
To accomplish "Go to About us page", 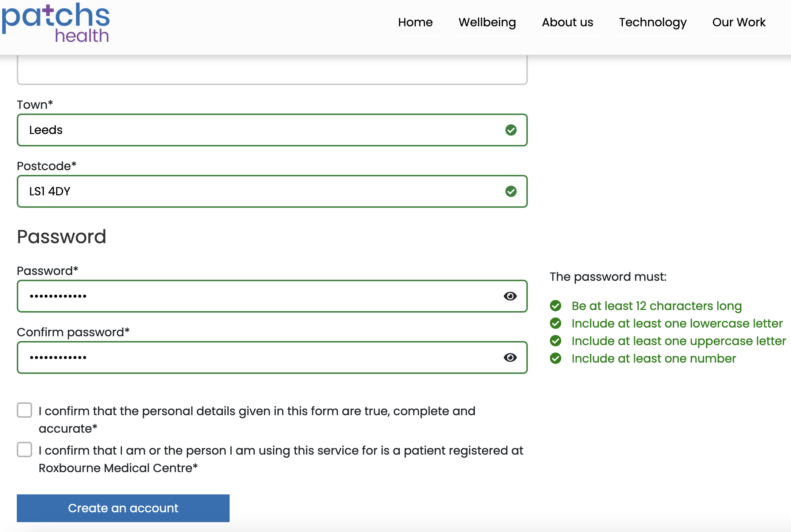I will [567, 22].
